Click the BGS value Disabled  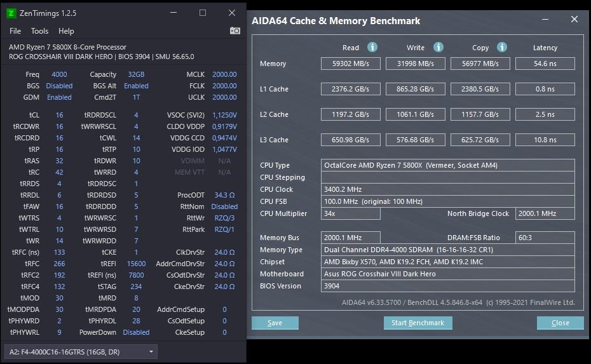point(59,86)
